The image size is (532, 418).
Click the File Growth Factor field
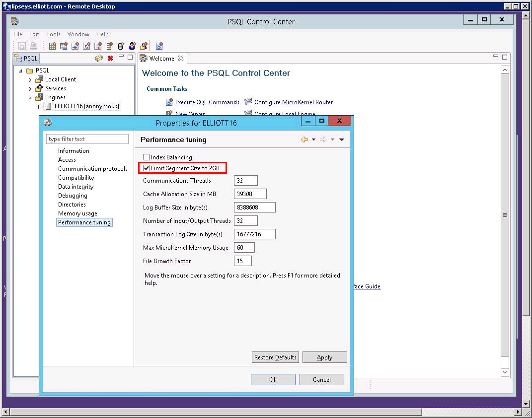243,261
